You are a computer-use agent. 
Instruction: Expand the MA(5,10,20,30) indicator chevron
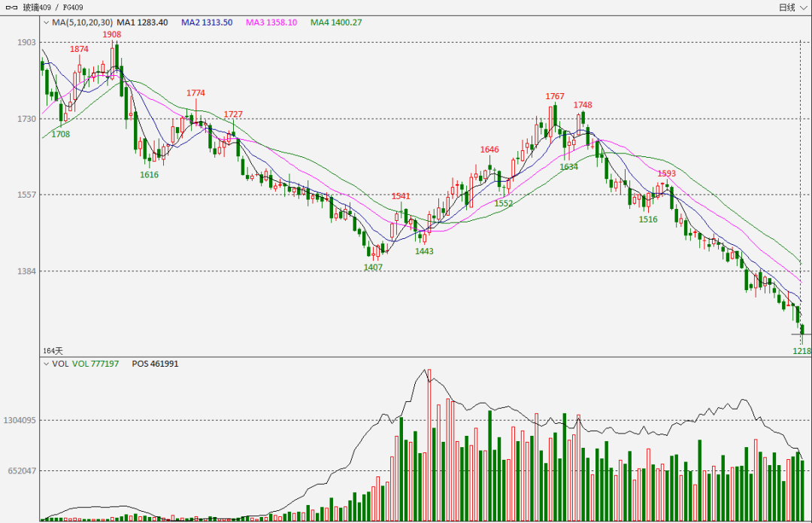46,23
